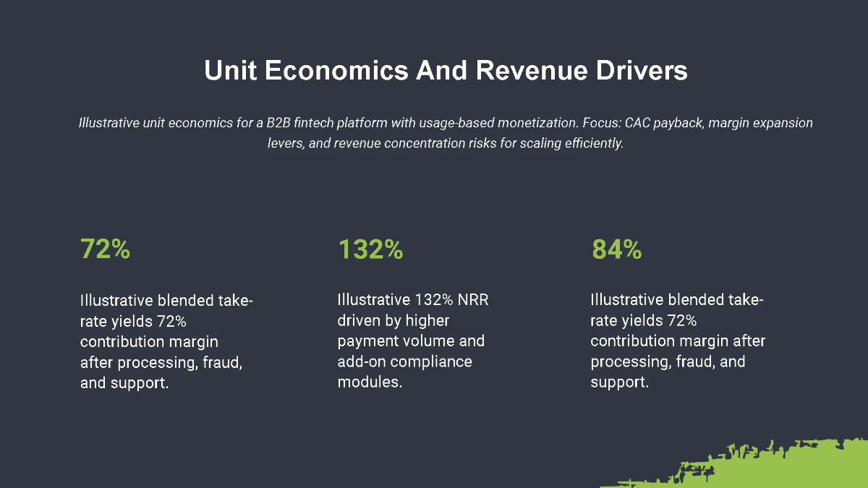
Task: Select the third take-rate description block
Action: pyautogui.click(x=676, y=341)
